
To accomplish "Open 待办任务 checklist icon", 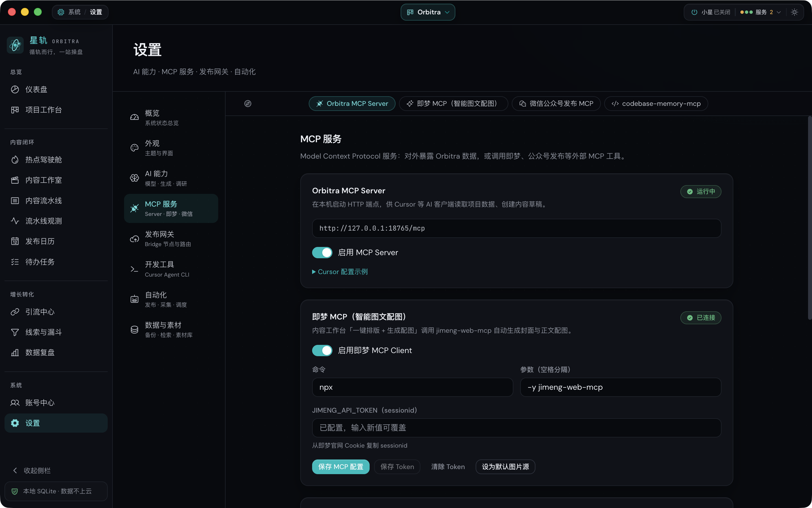I will pyautogui.click(x=15, y=262).
